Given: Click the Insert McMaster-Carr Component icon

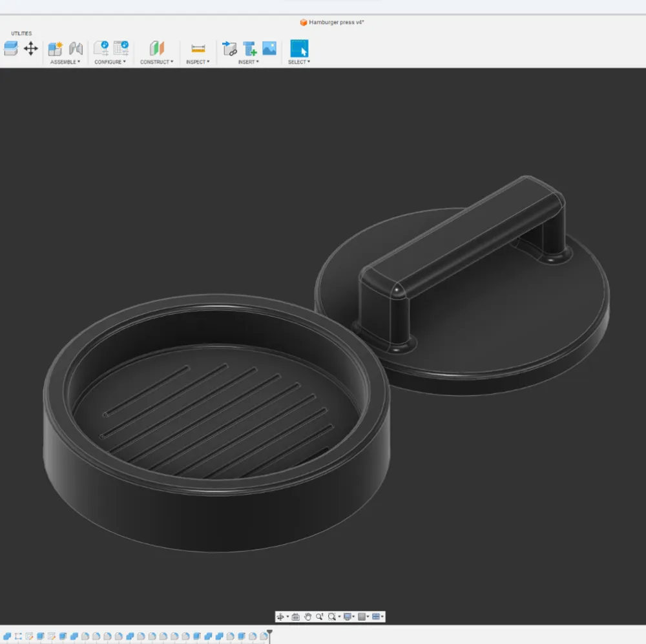Looking at the screenshot, I should 250,48.
